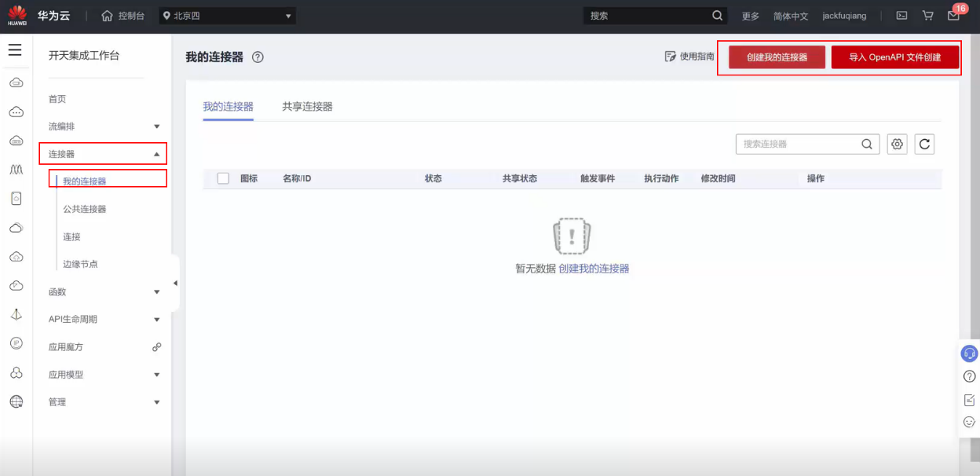Viewport: 980px width, 476px height.
Task: Open the feedback pencil icon at right edge
Action: (x=970, y=399)
